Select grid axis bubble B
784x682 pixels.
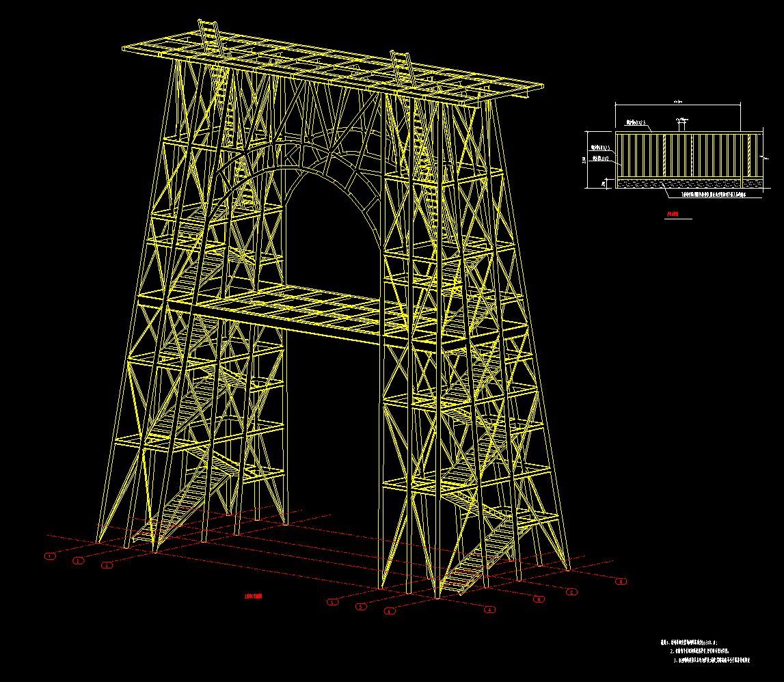539,599
